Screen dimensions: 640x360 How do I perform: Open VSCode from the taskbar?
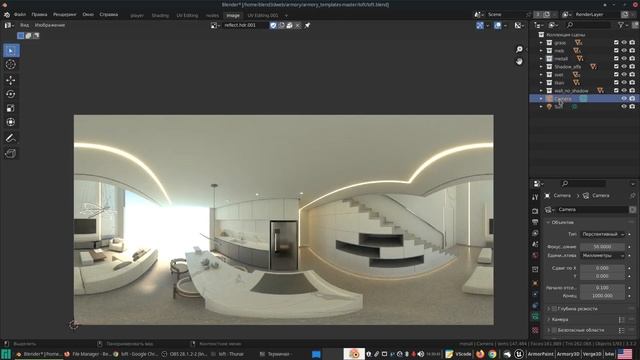tap(458, 354)
